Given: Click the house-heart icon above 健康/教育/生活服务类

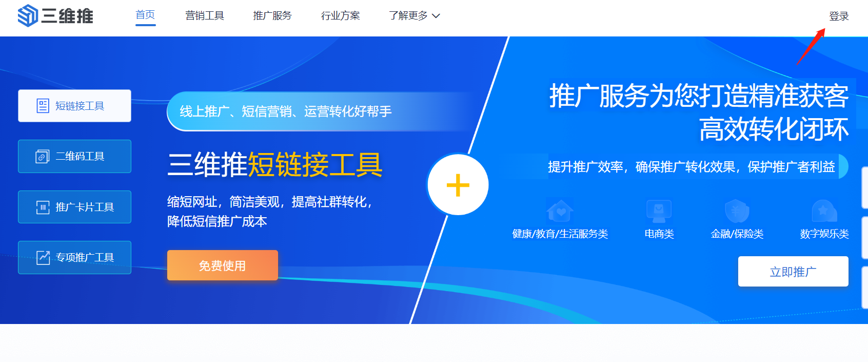Looking at the screenshot, I should point(560,211).
